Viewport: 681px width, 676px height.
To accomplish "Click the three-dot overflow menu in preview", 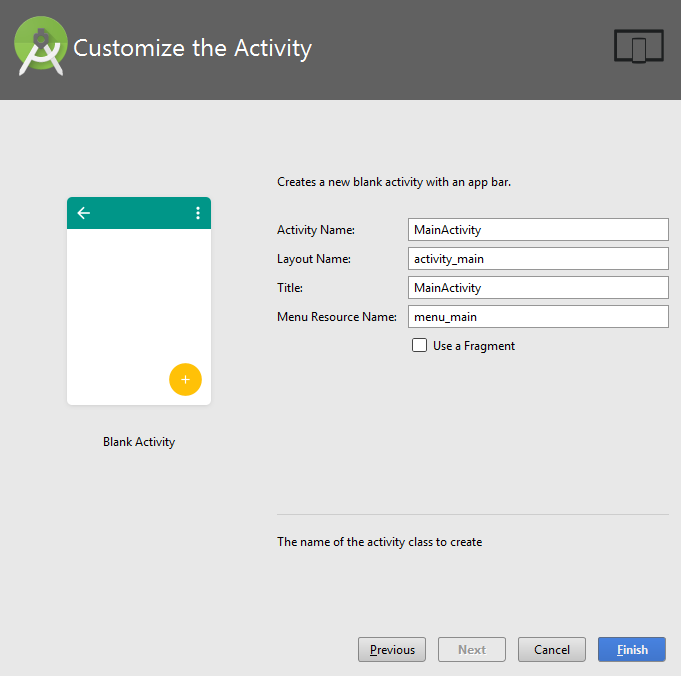I will (x=198, y=213).
